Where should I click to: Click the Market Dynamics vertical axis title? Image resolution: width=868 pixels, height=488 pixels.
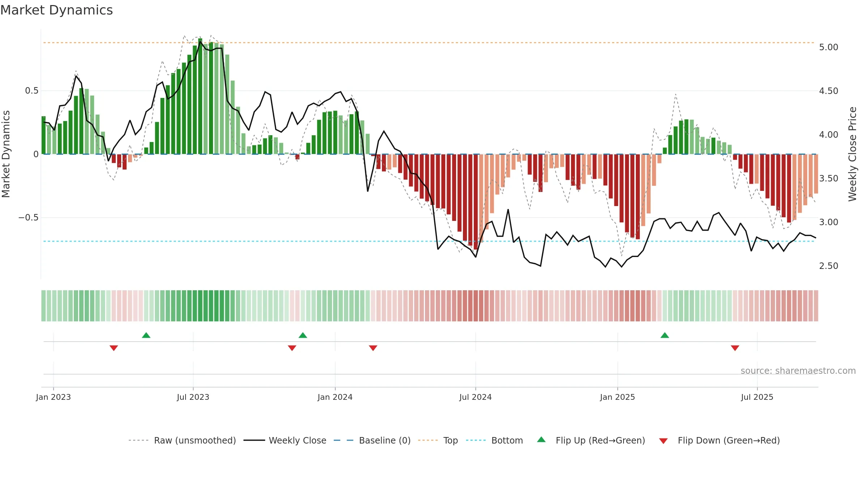6,154
